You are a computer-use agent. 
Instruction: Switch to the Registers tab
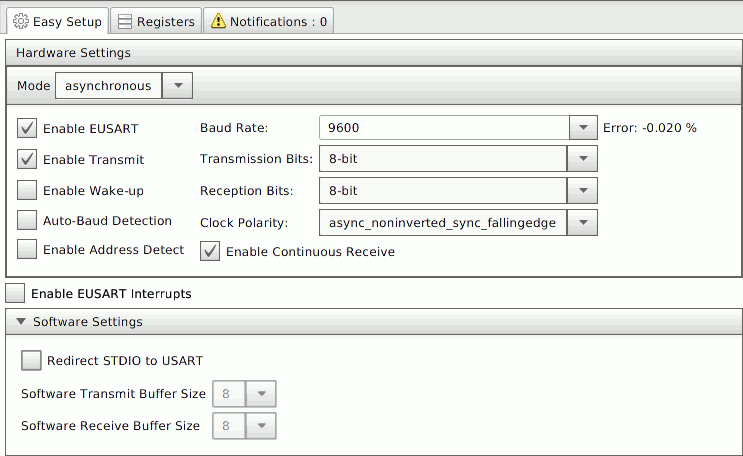click(x=155, y=21)
